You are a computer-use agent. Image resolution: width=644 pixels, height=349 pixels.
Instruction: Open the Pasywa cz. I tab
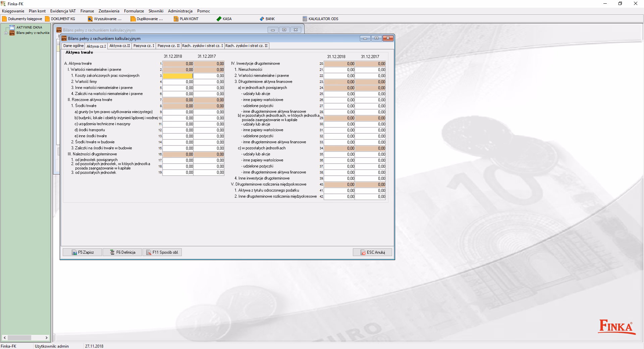144,46
